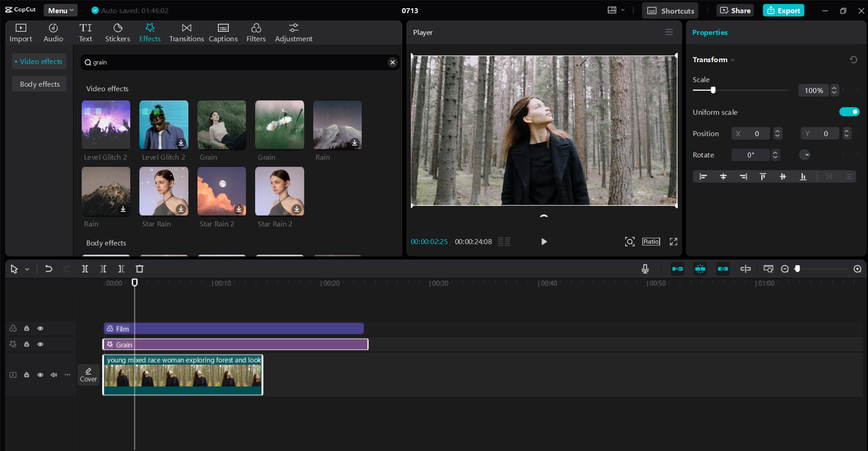Open the Stickers tab

(117, 33)
